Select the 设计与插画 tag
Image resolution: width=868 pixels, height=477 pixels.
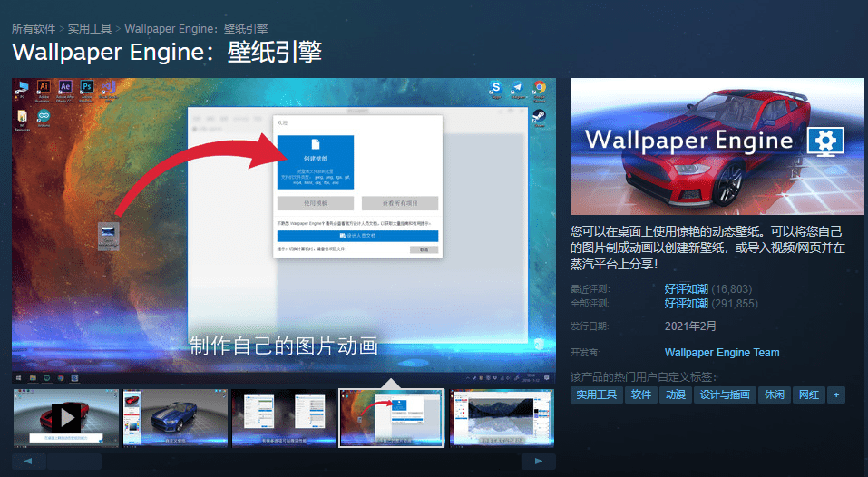click(725, 394)
